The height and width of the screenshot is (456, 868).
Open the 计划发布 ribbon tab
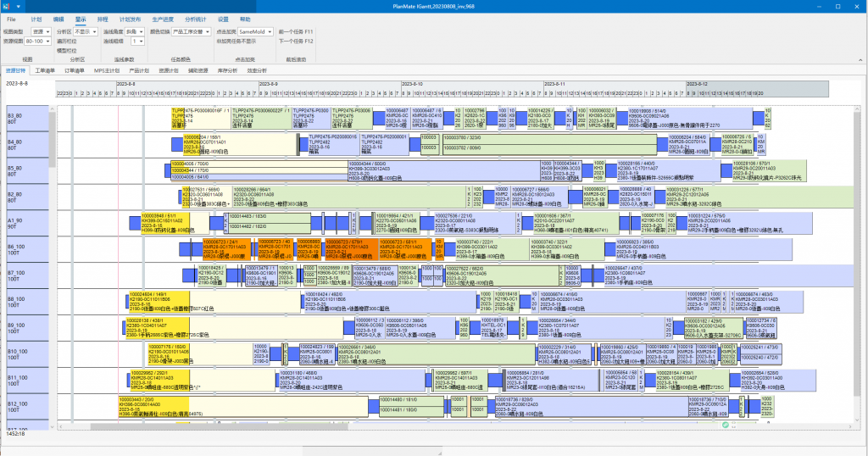(x=130, y=19)
